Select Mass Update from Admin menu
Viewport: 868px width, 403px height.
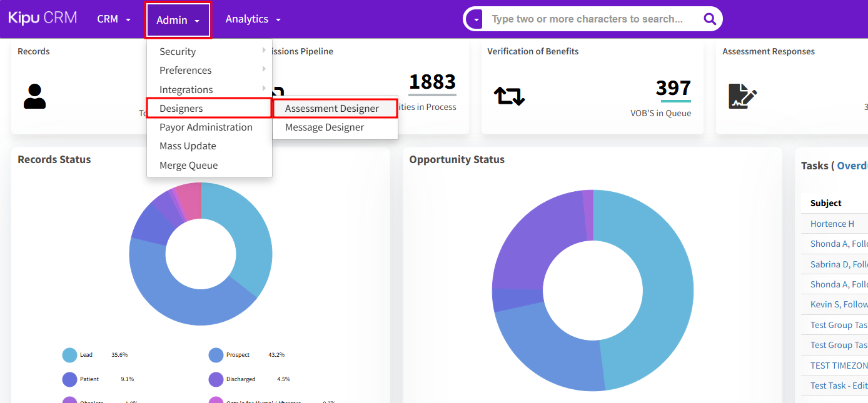click(x=188, y=146)
